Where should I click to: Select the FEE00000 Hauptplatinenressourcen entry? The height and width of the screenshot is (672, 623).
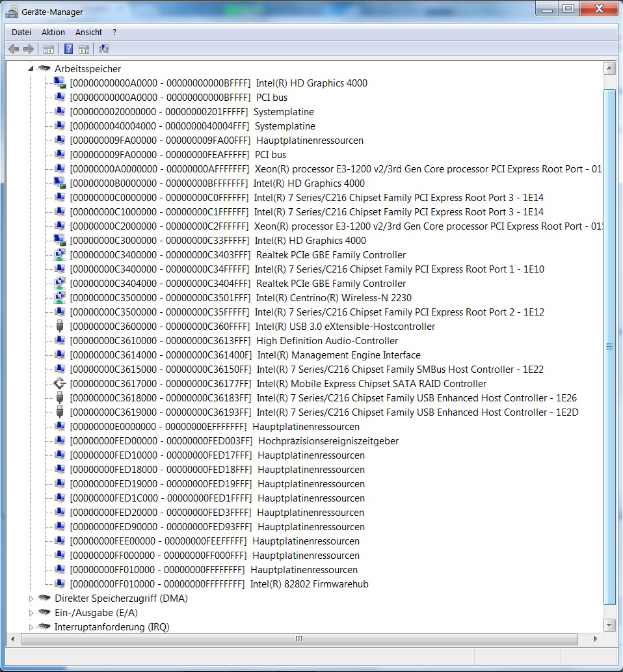(215, 541)
